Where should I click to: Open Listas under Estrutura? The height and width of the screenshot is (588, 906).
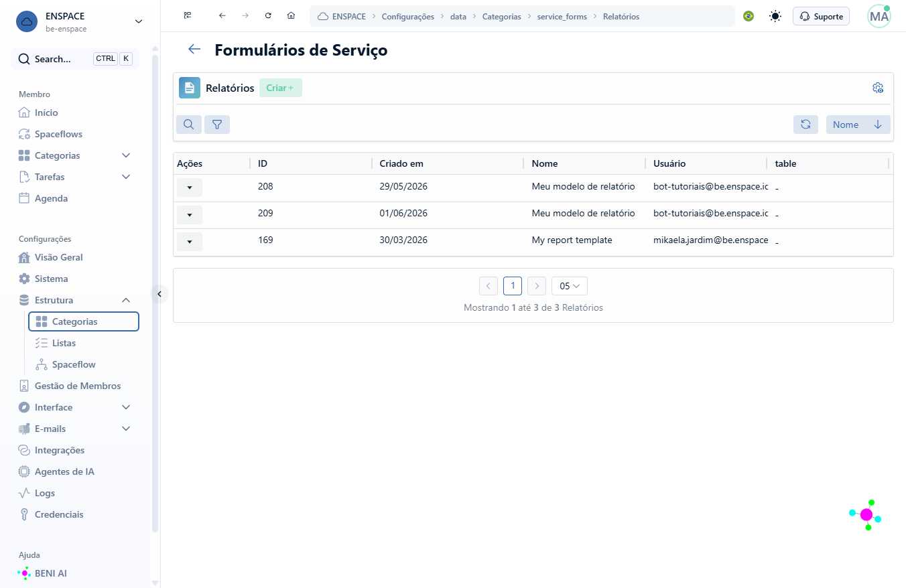click(84, 343)
